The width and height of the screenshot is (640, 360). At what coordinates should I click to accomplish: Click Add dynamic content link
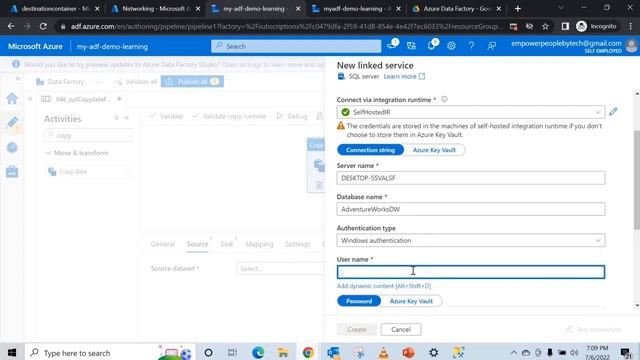click(384, 286)
